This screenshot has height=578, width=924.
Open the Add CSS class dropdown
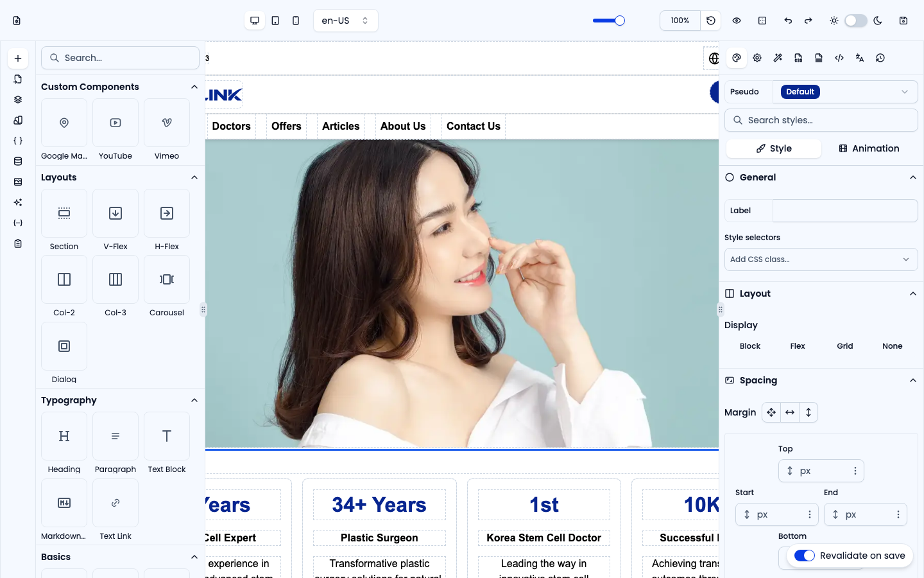[x=821, y=259]
